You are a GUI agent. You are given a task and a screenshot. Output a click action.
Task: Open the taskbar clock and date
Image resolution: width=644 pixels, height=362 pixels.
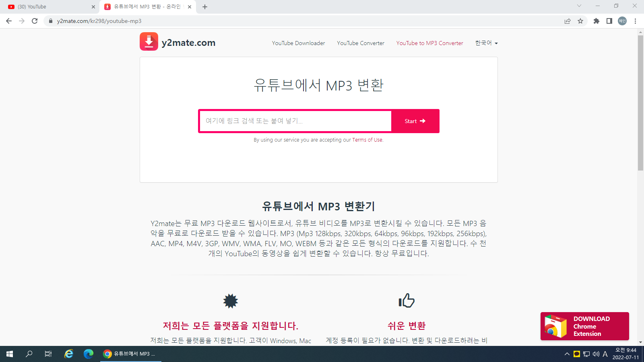(625, 354)
